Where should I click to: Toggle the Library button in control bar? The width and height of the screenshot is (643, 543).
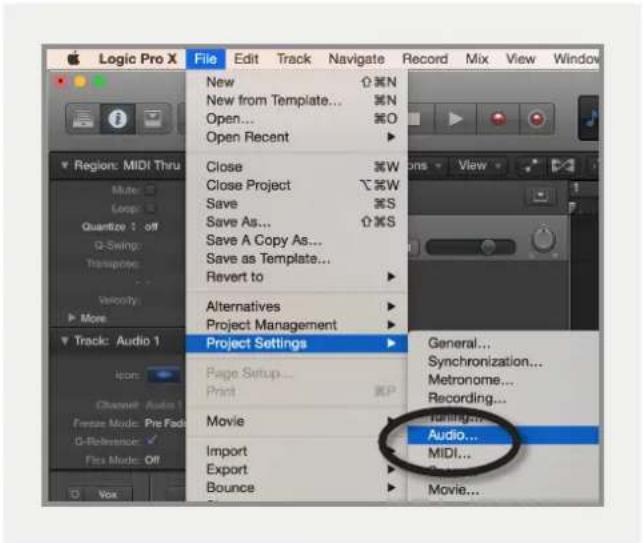coord(83,119)
